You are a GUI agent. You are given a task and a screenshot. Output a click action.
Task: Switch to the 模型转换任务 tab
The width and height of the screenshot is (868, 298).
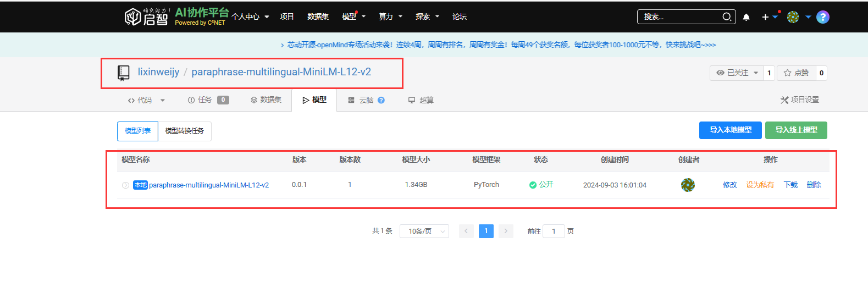(184, 131)
